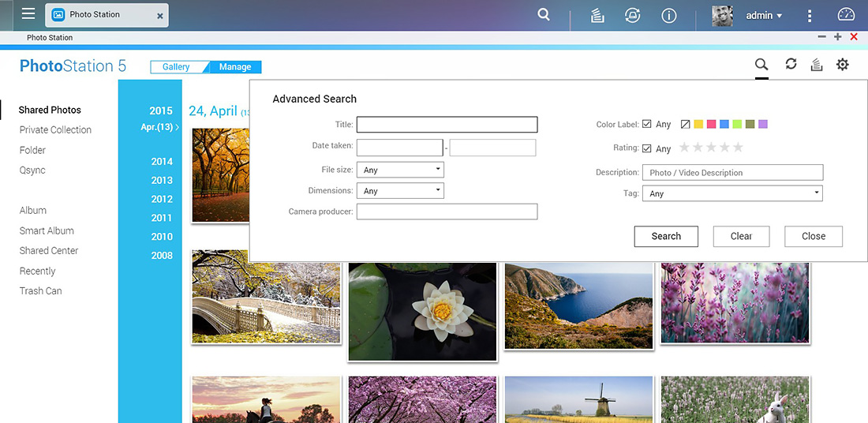Click the external device sync icon in the top bar
The height and width of the screenshot is (423, 868).
click(x=632, y=16)
